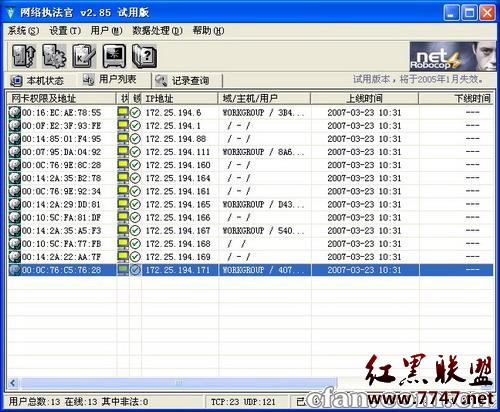The height and width of the screenshot is (412, 500).
Task: Click lock checkmark icon for 172.25.194.166
Action: tap(135, 217)
